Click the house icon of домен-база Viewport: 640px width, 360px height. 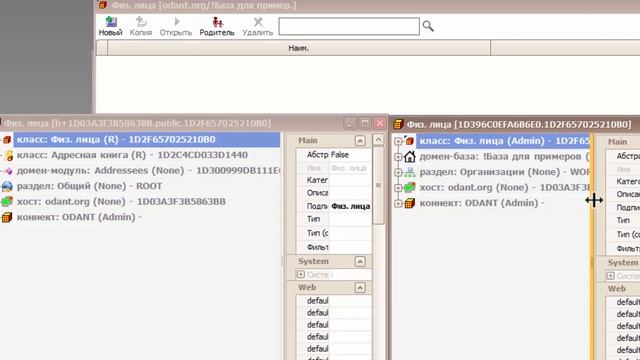click(x=410, y=156)
